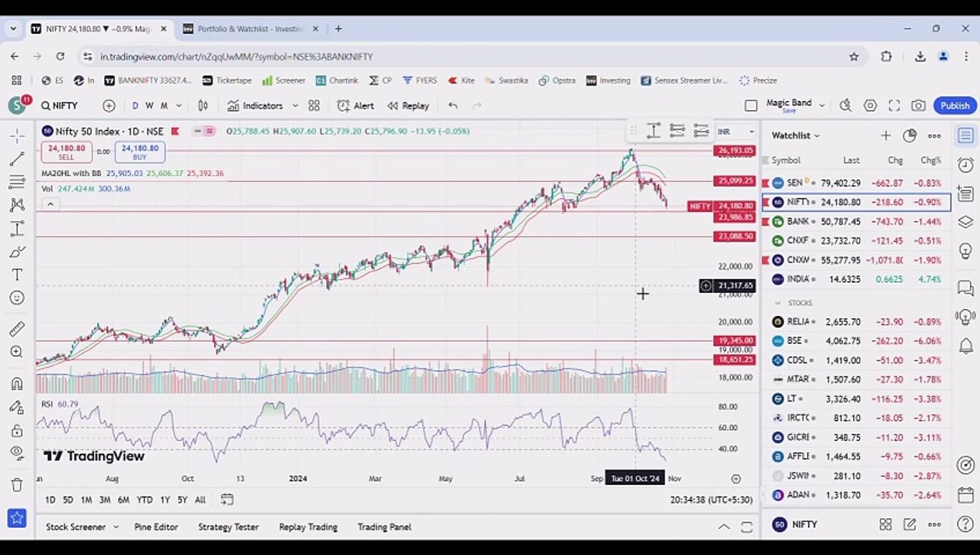Open chart settings hexagon icon

pyautogui.click(x=870, y=106)
